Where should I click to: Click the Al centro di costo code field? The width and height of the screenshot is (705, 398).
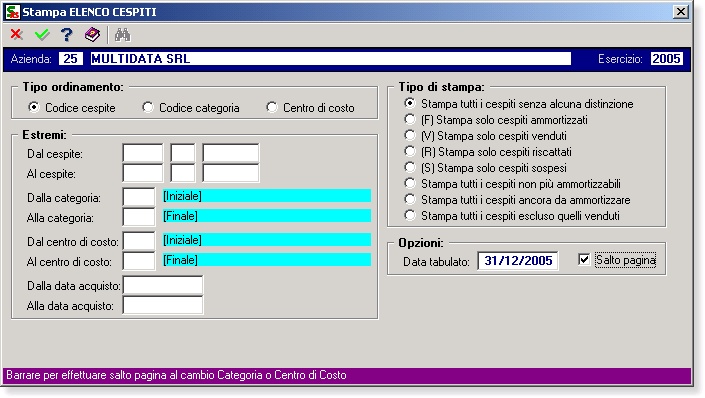click(139, 261)
